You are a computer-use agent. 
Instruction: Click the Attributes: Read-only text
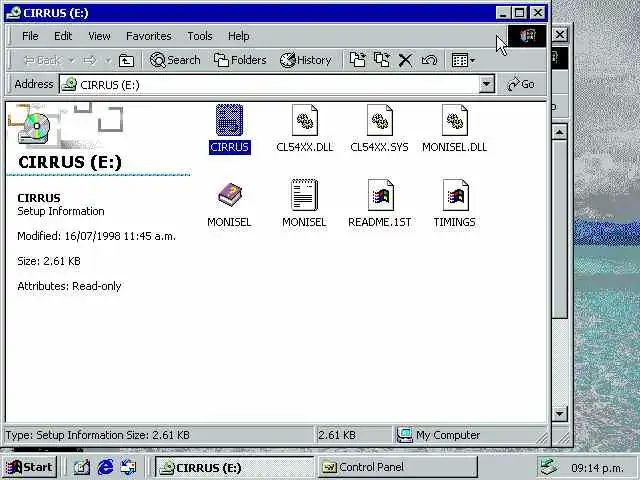coord(69,286)
